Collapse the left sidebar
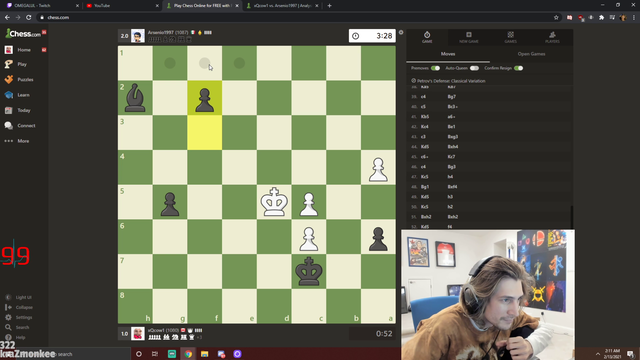 click(24, 307)
